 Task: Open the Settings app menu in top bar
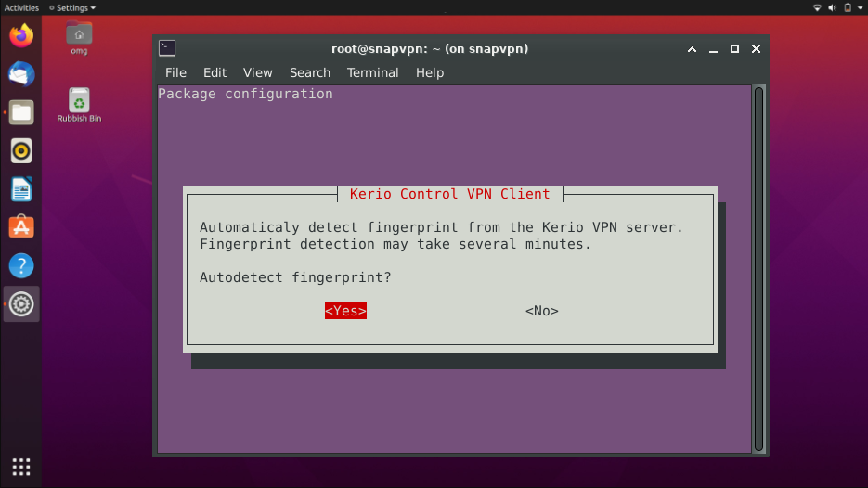click(x=72, y=7)
